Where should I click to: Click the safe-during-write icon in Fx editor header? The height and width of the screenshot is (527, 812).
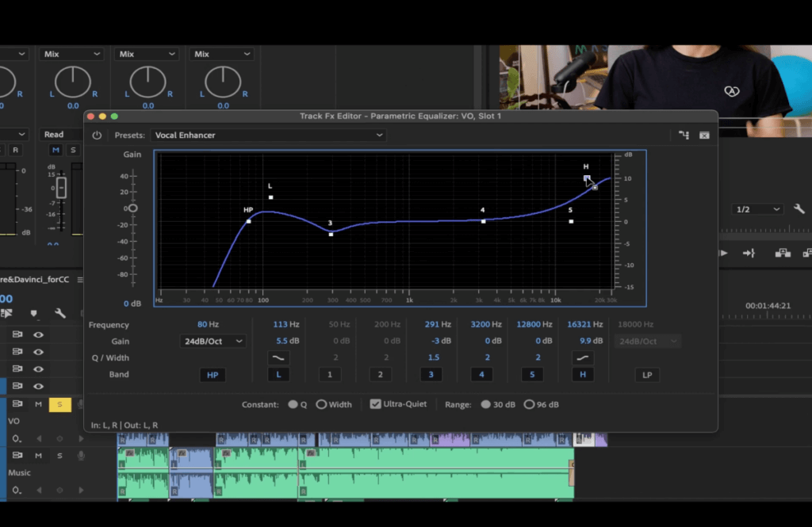(x=704, y=135)
